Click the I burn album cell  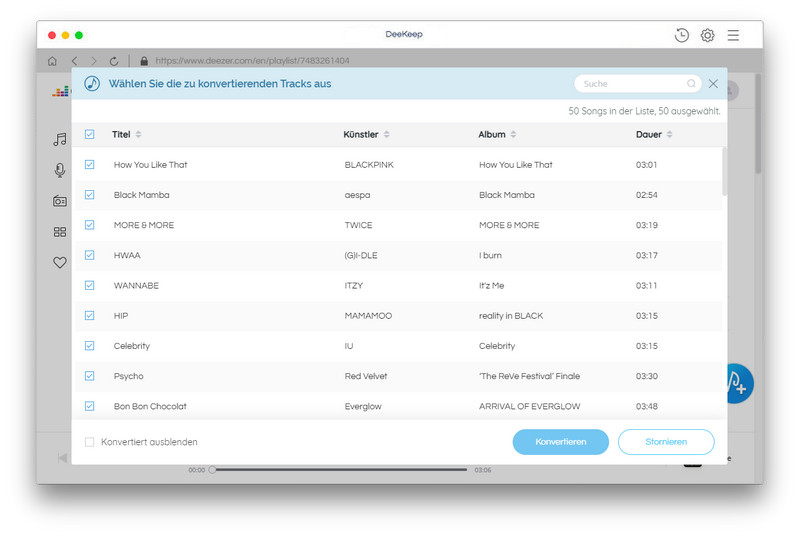point(490,255)
